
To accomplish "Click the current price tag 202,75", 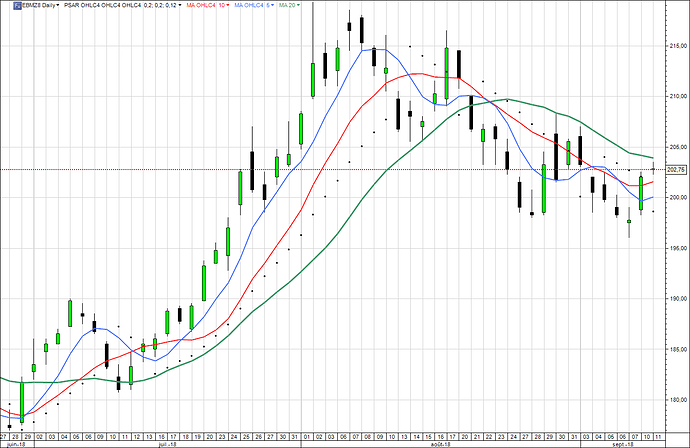I will coord(674,169).
